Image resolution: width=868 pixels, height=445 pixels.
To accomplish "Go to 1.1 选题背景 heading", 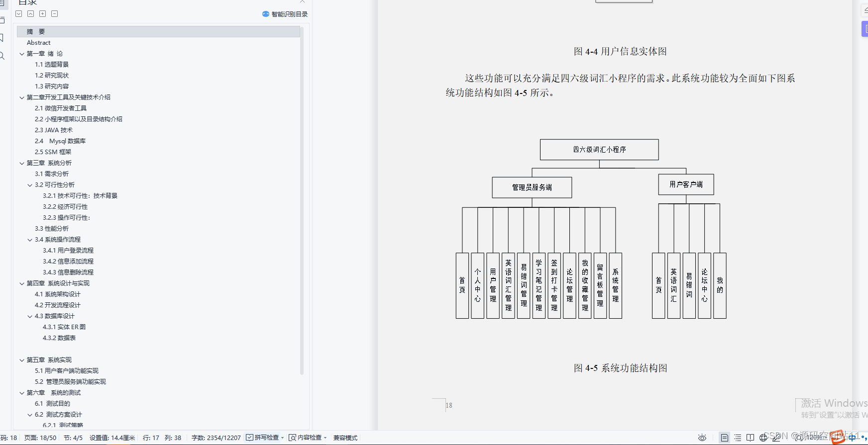I will tap(52, 65).
